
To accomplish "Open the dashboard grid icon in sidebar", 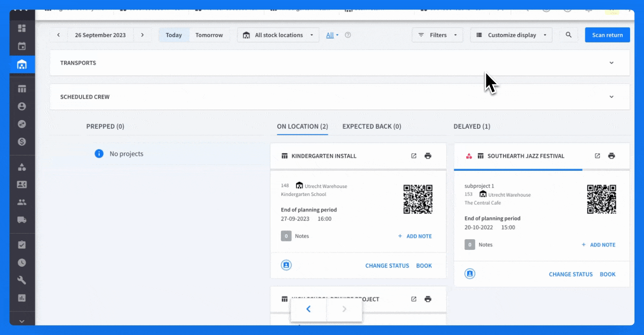I will point(22,28).
